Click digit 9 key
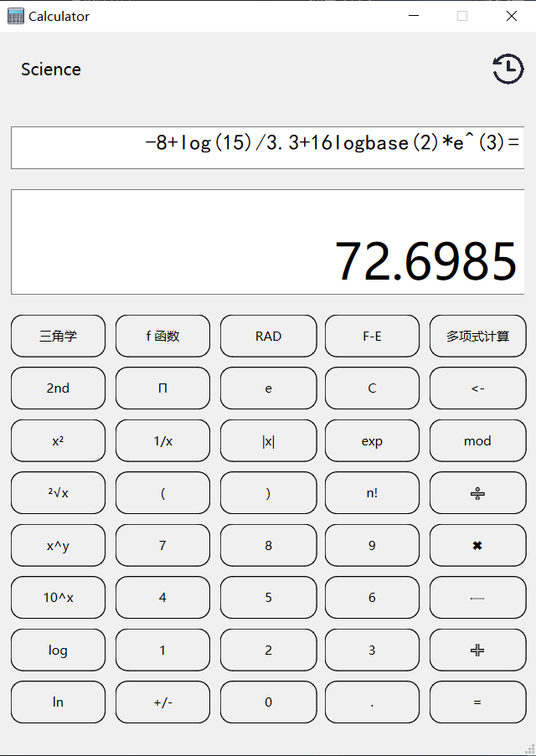Image resolution: width=536 pixels, height=756 pixels. pyautogui.click(x=372, y=545)
